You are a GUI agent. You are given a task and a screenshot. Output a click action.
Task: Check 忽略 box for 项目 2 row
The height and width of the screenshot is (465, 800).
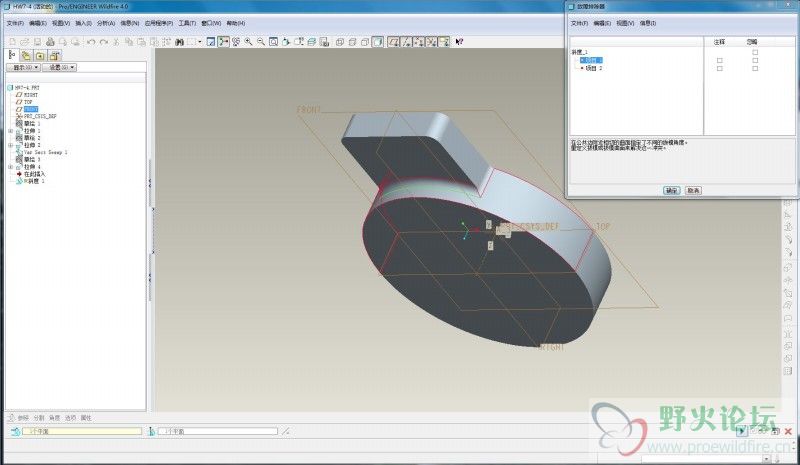(x=755, y=68)
